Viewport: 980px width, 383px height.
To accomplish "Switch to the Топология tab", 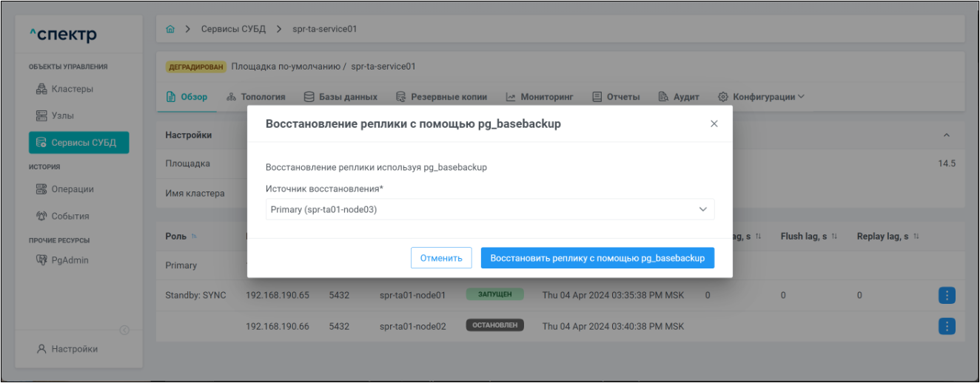I will pos(255,97).
